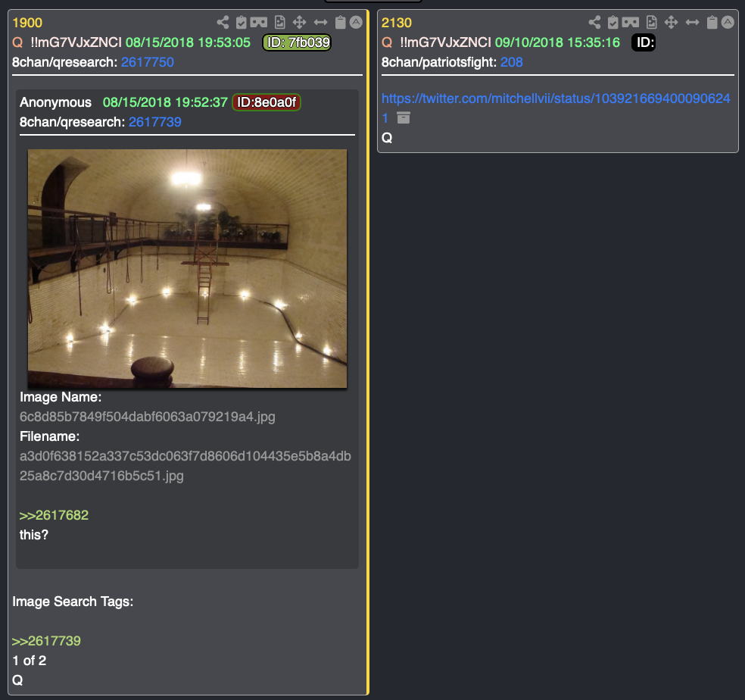Click the tripcode !!mG7VJxZNCI on post 1900
Screen dimensions: 745x700
tap(76, 42)
